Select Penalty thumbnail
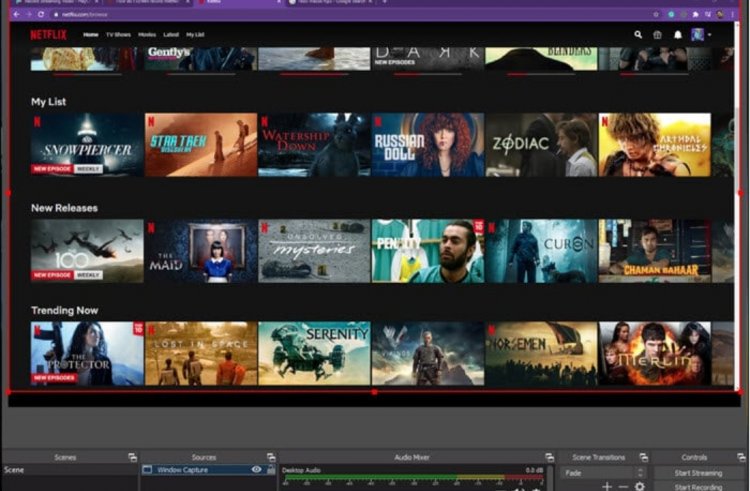Viewport: 750px width, 491px height. [428, 251]
